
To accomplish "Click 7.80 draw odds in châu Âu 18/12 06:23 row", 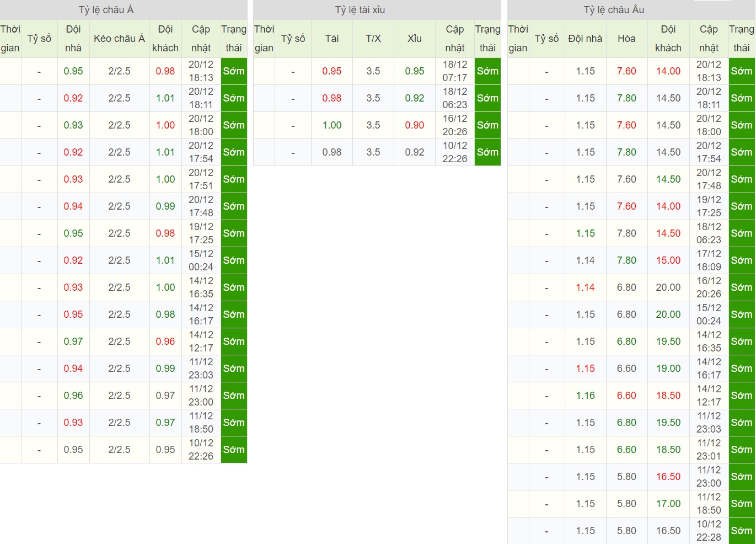I will point(626,233).
